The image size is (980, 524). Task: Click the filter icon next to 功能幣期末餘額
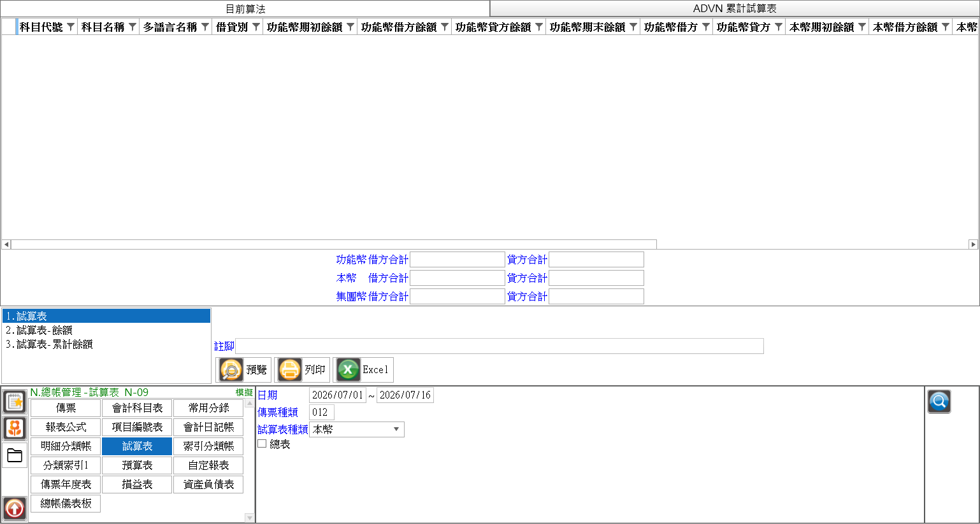[633, 27]
